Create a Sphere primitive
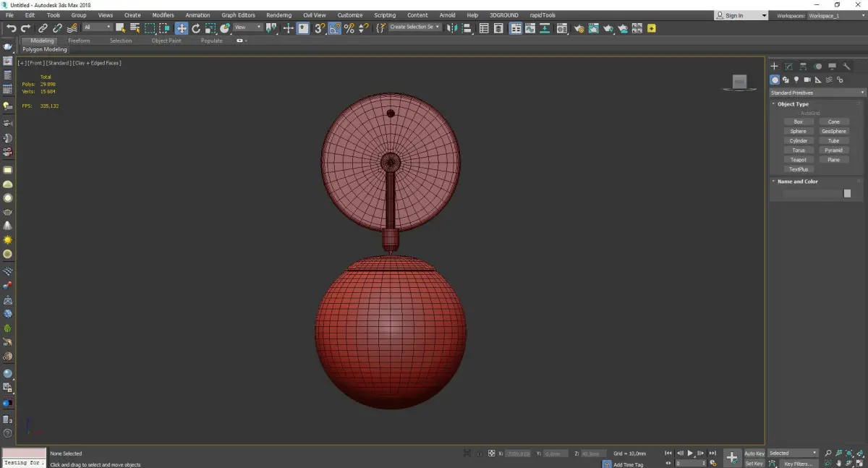Screen dimensions: 868x468 pos(799,132)
